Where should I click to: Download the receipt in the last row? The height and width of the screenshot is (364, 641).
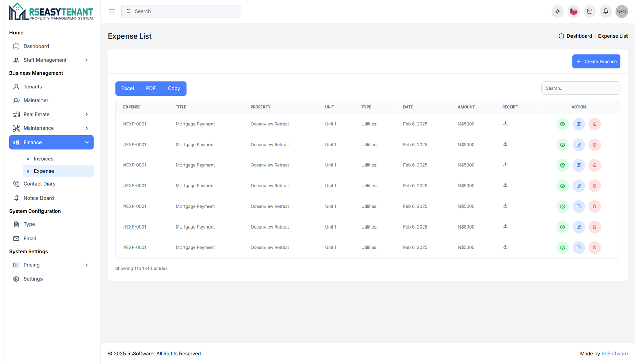tap(505, 247)
